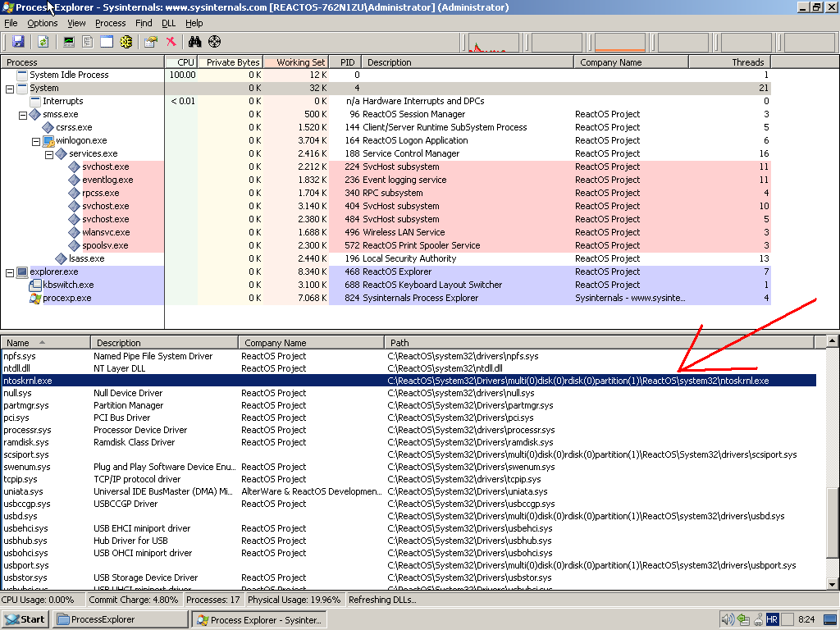The width and height of the screenshot is (840, 630).
Task: Select the spoolsv.exe process row
Action: [x=386, y=245]
